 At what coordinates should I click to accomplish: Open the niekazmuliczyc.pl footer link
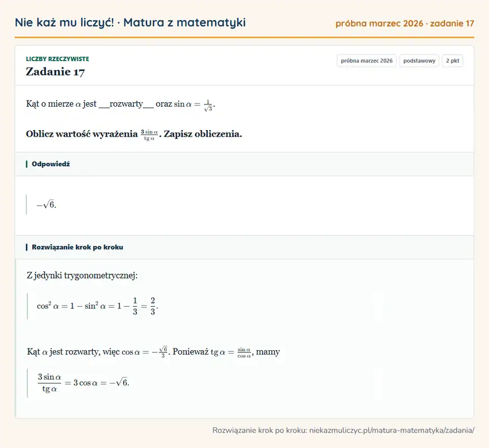[392, 431]
